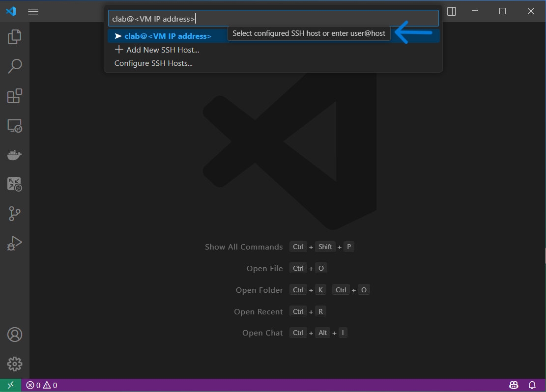
Task: Select the clab@<VM IP address> host entry
Action: 168,36
